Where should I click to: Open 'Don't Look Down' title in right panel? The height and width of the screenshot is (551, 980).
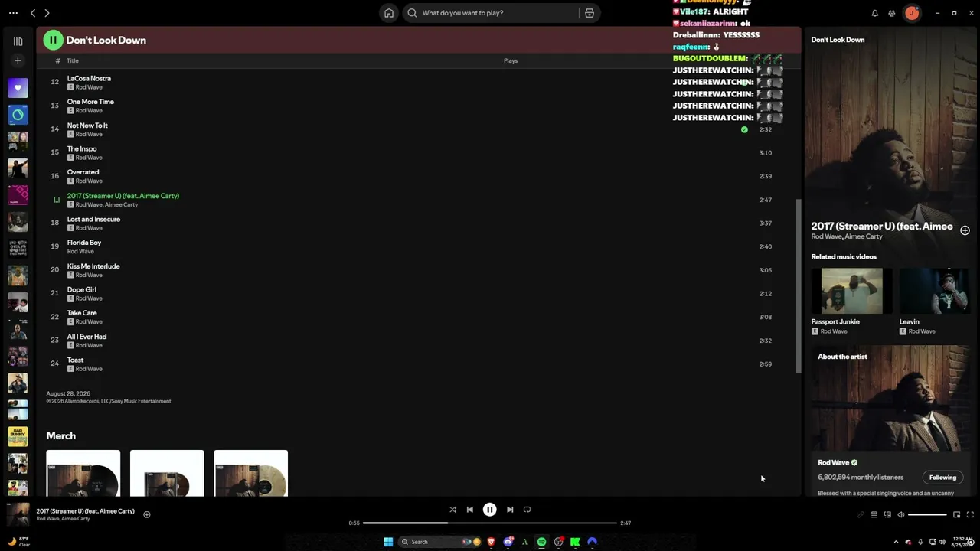coord(838,40)
